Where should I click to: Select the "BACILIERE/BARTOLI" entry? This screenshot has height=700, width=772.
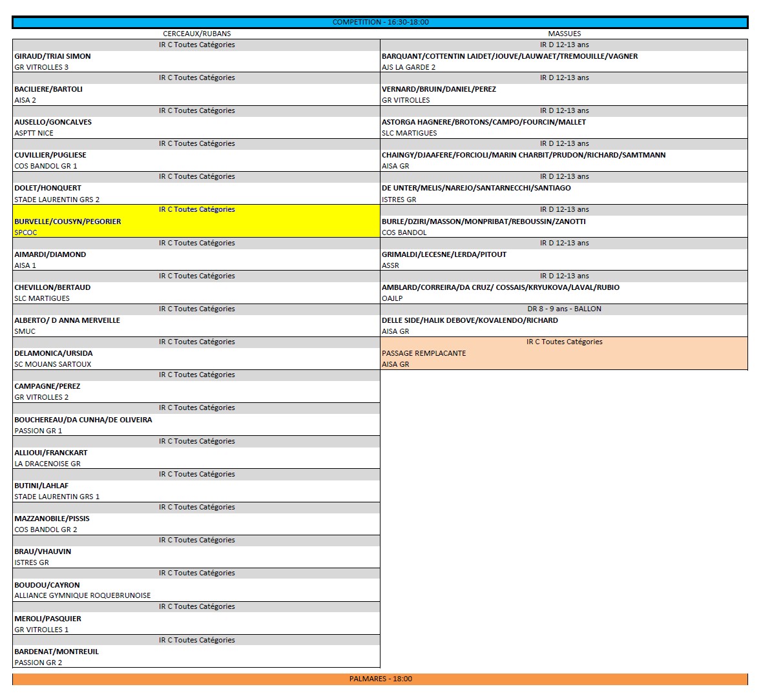48,89
